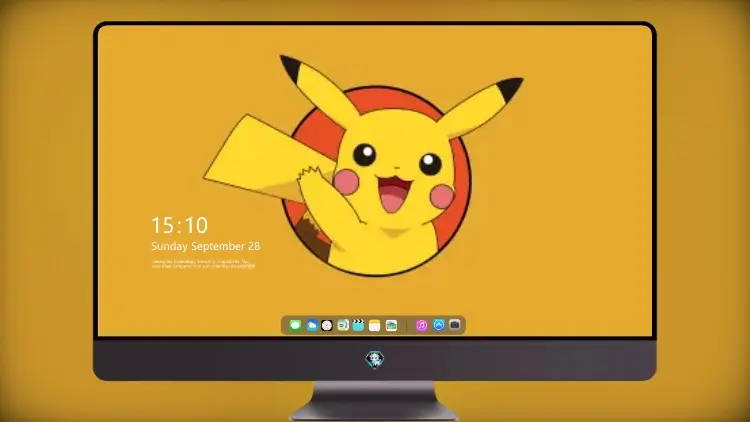Open the blue App Store icon
The width and height of the screenshot is (750, 422).
[x=439, y=325]
